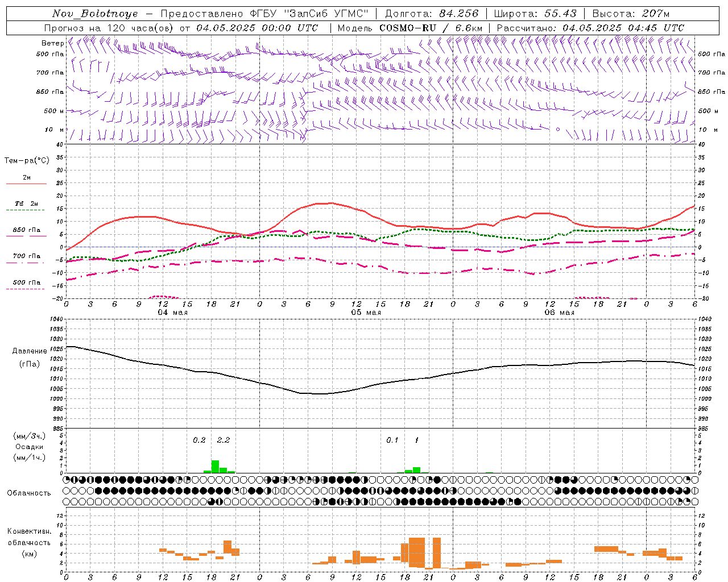Click the 04 мая date label
This screenshot has width=728, height=582.
[x=173, y=313]
